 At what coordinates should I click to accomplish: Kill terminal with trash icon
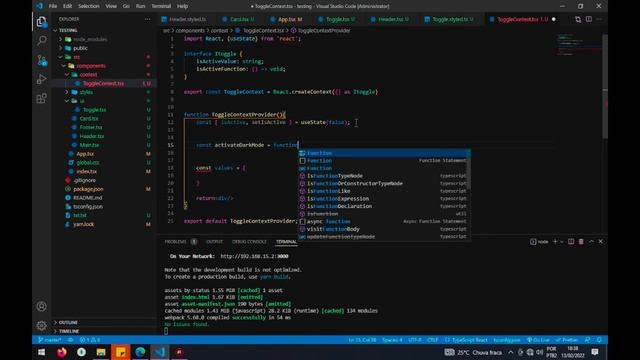[x=581, y=242]
